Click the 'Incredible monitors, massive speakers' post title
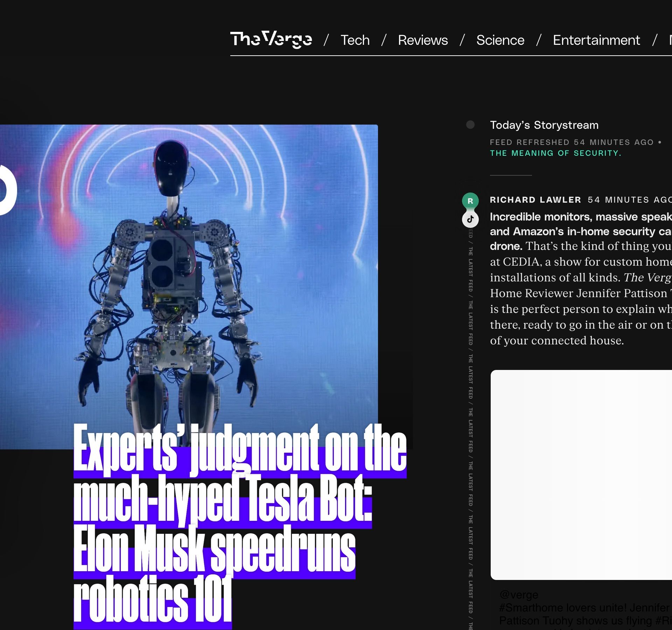The image size is (672, 630). click(581, 231)
